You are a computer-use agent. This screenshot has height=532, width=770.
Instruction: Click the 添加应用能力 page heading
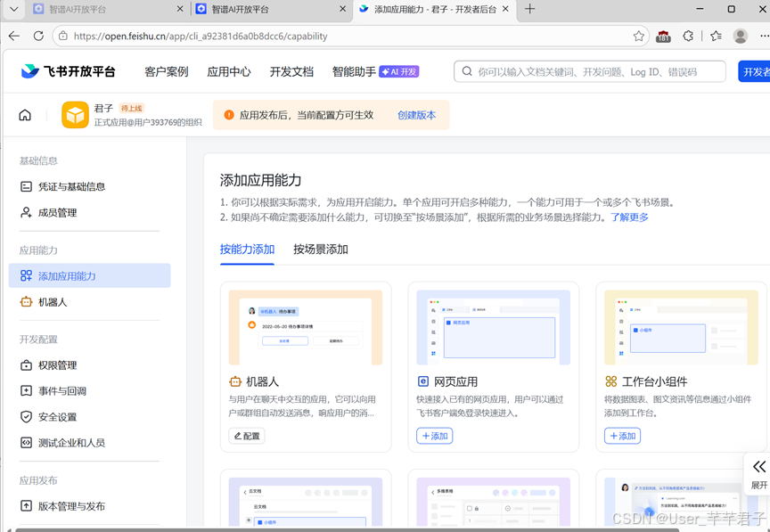tap(260, 180)
